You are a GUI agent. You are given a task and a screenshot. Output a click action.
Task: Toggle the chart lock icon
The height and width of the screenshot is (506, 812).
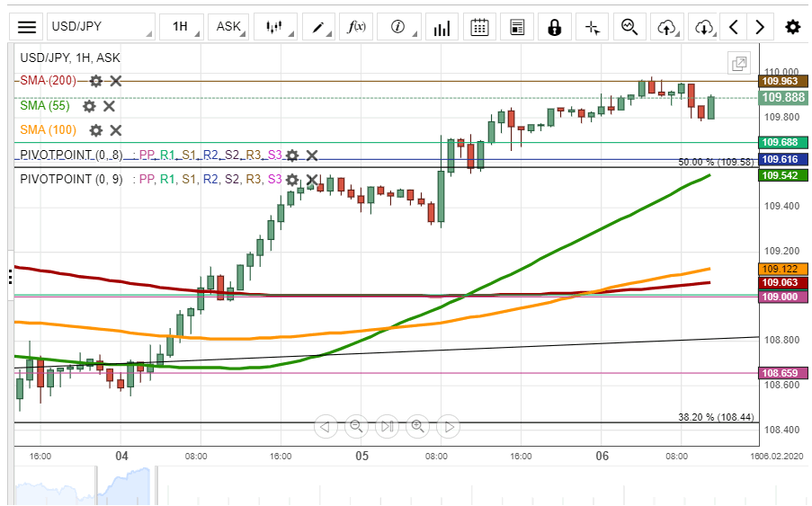[555, 27]
